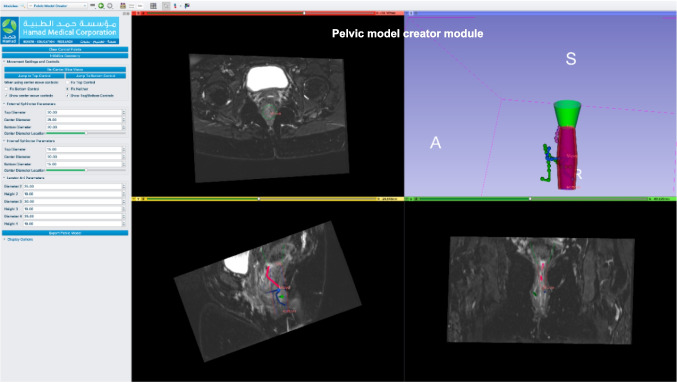Select Fix Bottom Control radio option
Viewport: 677px width, 383px height.
coord(22,89)
